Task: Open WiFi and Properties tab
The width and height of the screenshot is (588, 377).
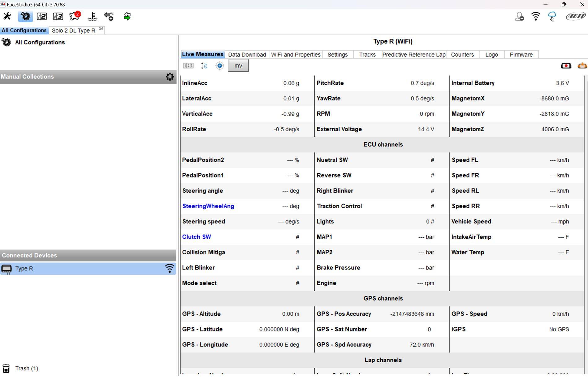Action: pos(296,55)
